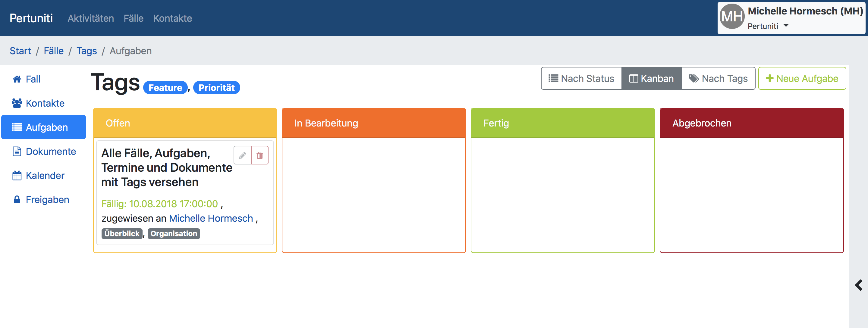
Task: Open Kalender in the sidebar
Action: coord(43,176)
